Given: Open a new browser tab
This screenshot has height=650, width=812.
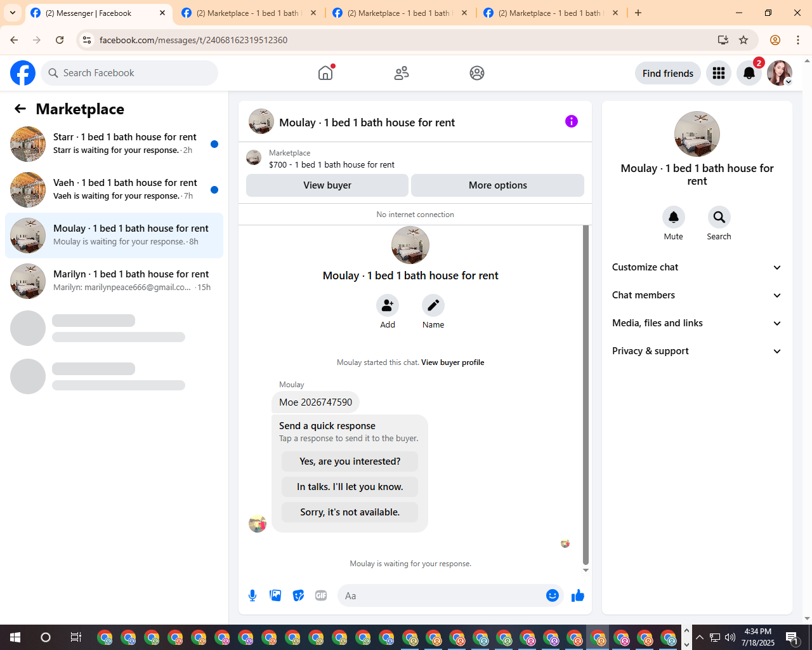Looking at the screenshot, I should coord(638,13).
